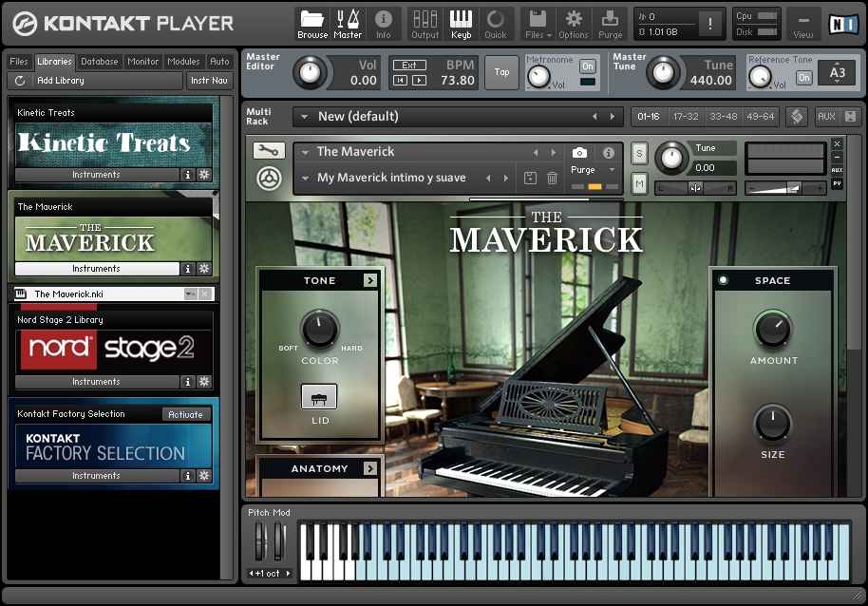Viewport: 868px width, 606px height.
Task: Click the instrument snapshot camera icon
Action: [579, 152]
